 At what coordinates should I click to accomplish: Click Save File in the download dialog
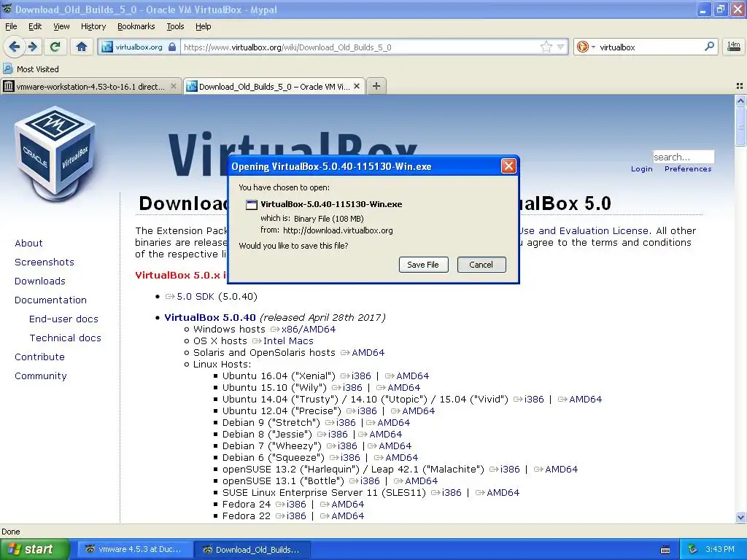coord(423,265)
